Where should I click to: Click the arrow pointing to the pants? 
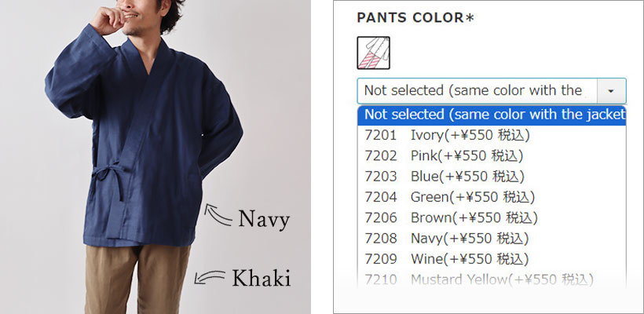pos(207,276)
